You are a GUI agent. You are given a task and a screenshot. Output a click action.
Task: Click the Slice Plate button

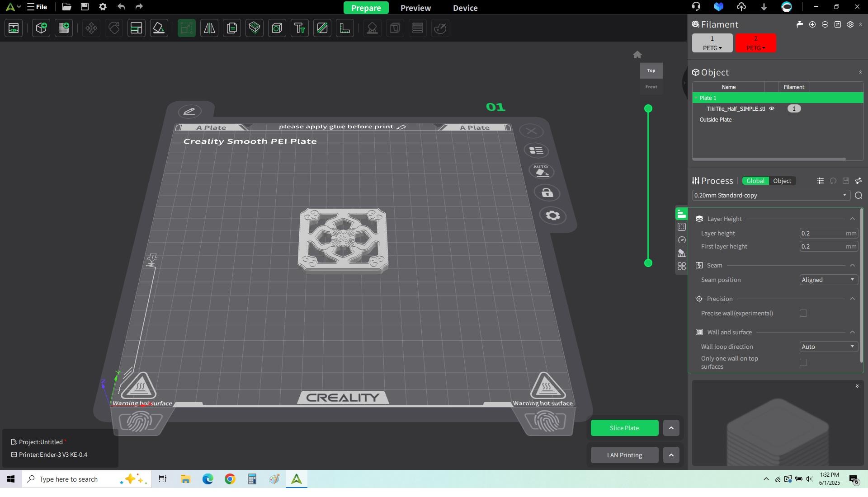pyautogui.click(x=624, y=428)
